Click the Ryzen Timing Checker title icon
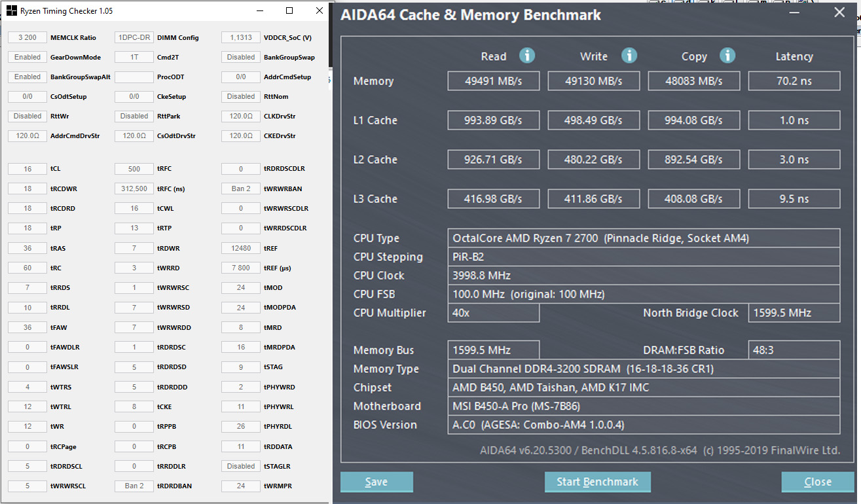This screenshot has height=504, width=861. (11, 11)
